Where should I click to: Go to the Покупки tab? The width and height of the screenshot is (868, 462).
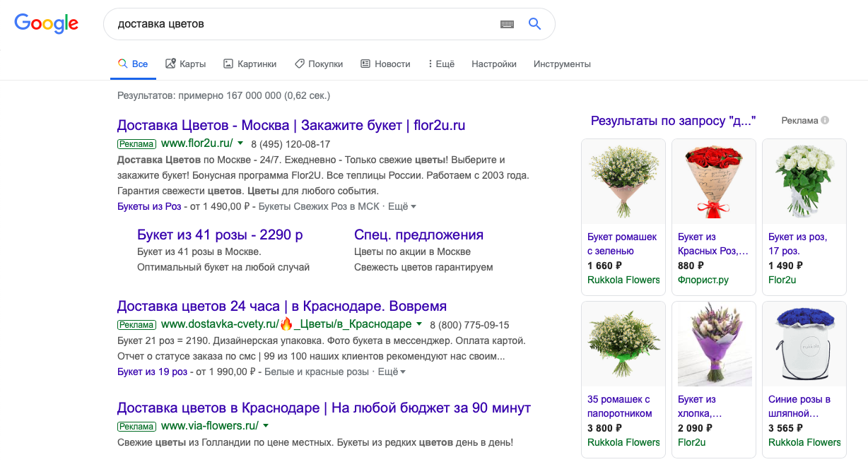[318, 64]
